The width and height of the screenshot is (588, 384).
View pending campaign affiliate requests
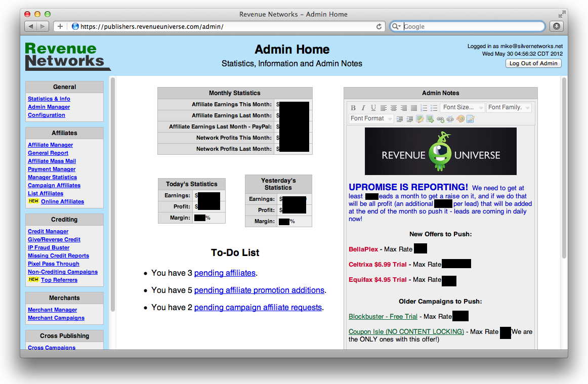(x=258, y=308)
